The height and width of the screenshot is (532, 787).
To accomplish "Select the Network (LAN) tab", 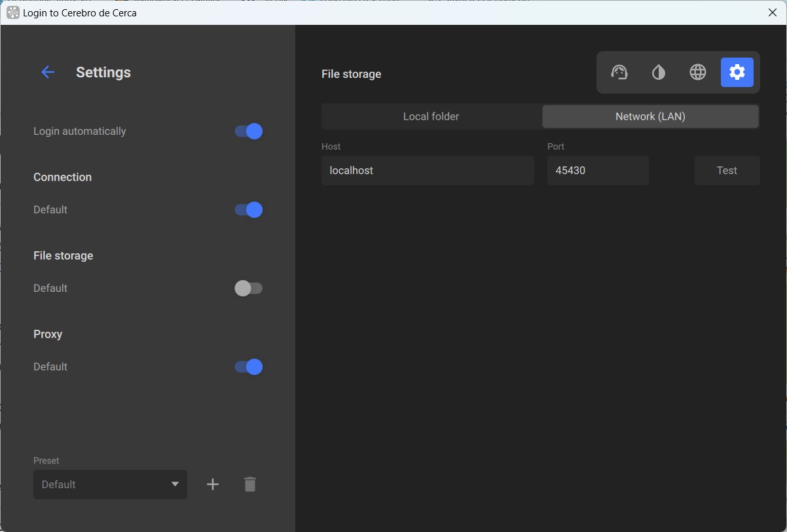I will (650, 116).
